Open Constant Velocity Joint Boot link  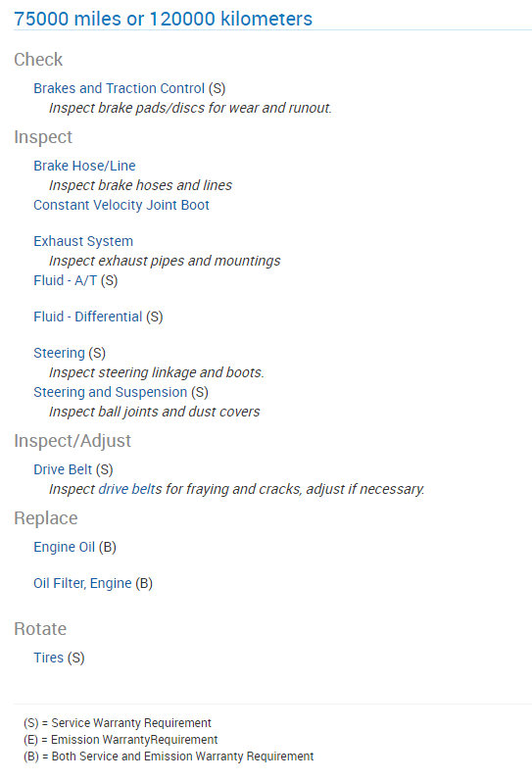coord(121,205)
